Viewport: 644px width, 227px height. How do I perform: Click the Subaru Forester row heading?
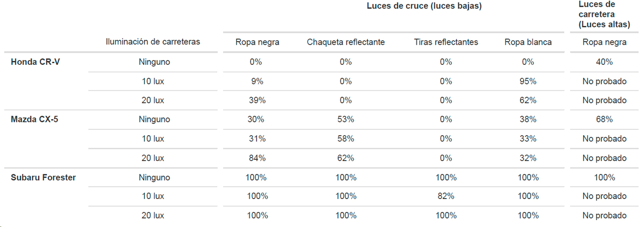(43, 177)
